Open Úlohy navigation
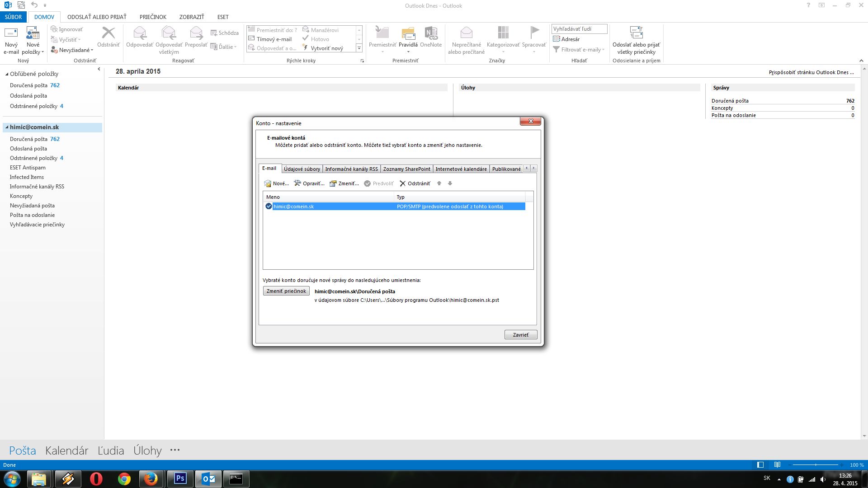 (x=147, y=450)
